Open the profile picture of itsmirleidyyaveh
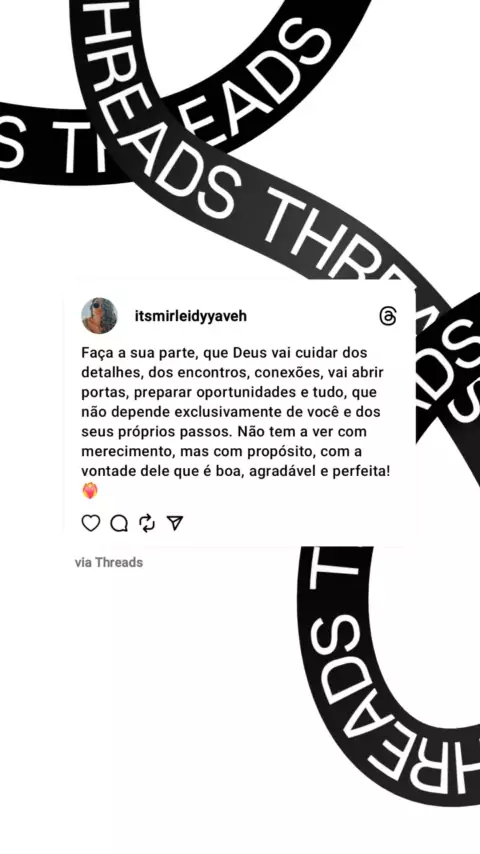 click(x=100, y=316)
